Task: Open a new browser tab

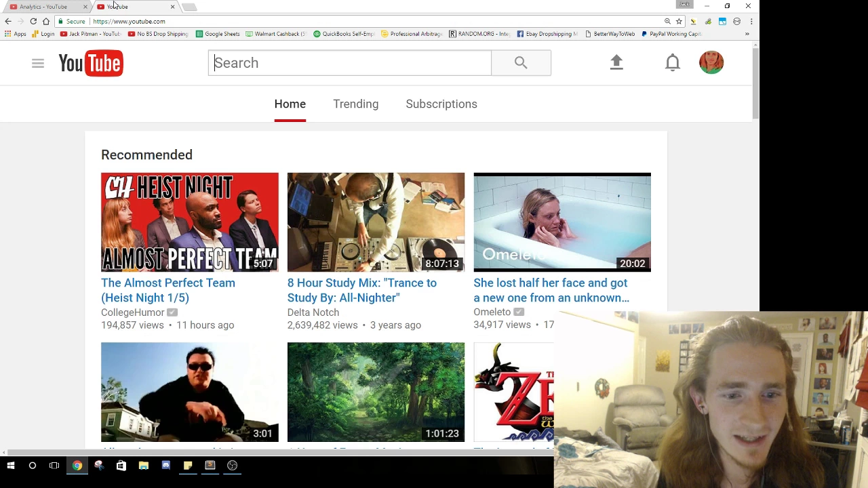Action: [189, 7]
